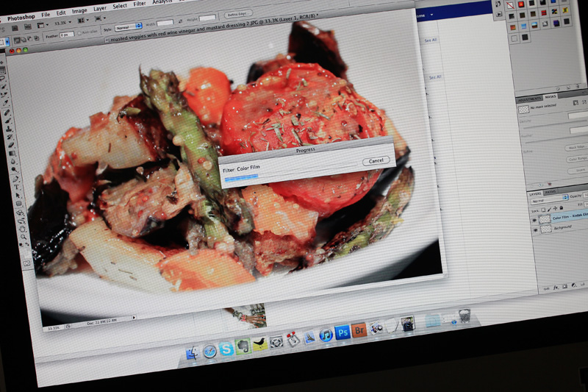Open the layer blend mode Normal dropdown
The width and height of the screenshot is (588, 392).
pos(549,199)
